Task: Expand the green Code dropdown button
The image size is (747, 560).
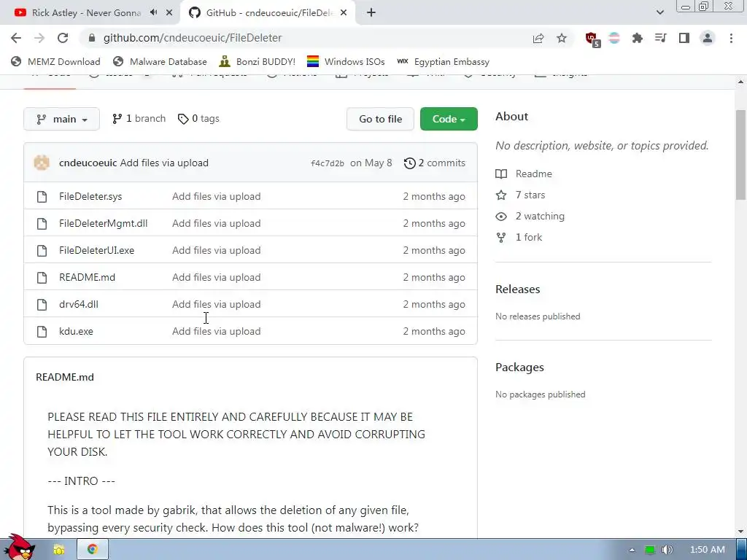Action: click(449, 119)
